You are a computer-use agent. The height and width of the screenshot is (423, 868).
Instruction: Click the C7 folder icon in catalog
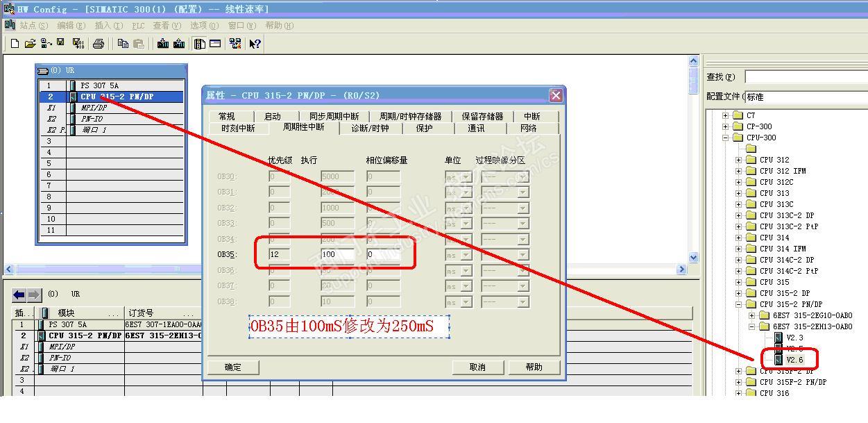click(x=738, y=115)
